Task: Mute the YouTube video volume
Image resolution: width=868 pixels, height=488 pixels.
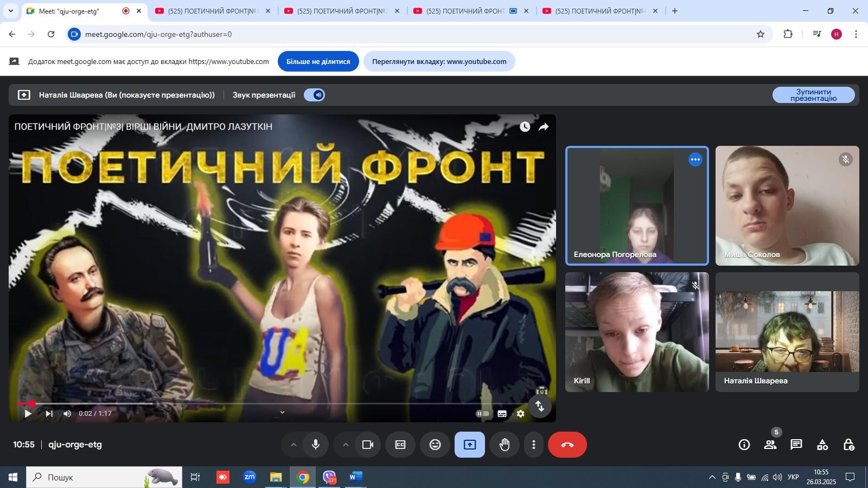Action: coord(67,414)
